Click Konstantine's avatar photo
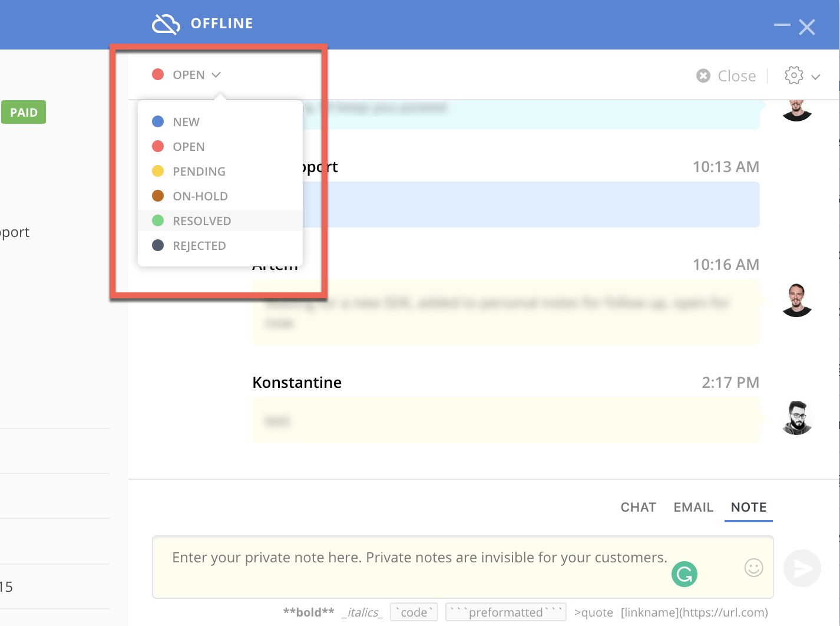The height and width of the screenshot is (626, 840). [797, 418]
